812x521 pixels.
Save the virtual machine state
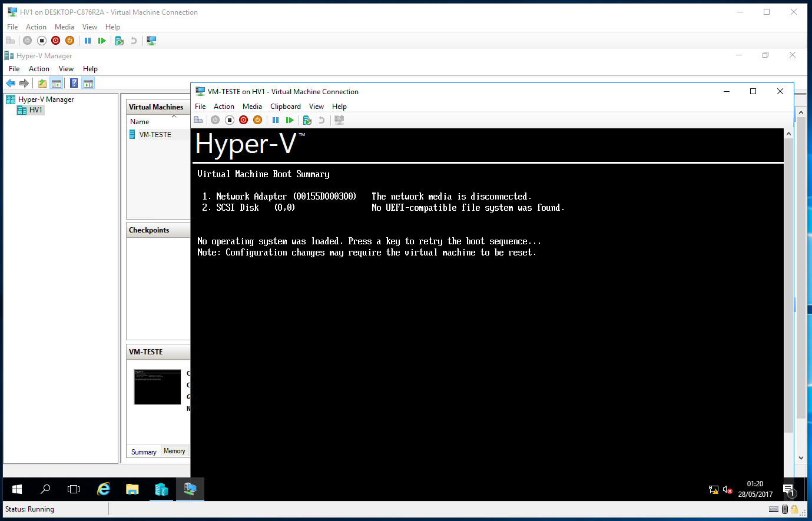coord(257,120)
